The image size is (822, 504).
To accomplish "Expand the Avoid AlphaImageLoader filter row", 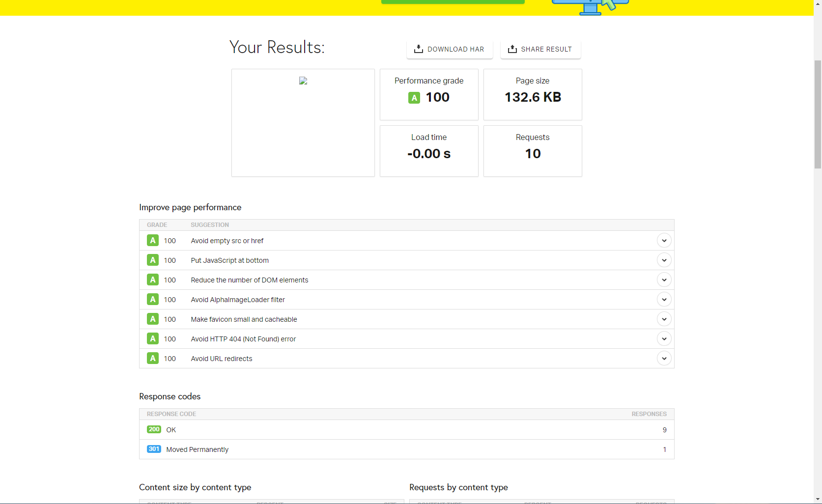I will 664,300.
